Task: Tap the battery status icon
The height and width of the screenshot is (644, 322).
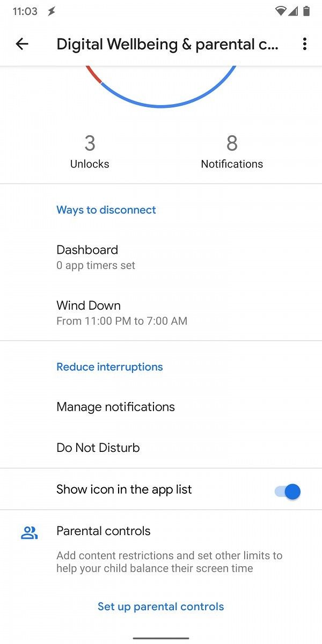Action: pyautogui.click(x=306, y=11)
